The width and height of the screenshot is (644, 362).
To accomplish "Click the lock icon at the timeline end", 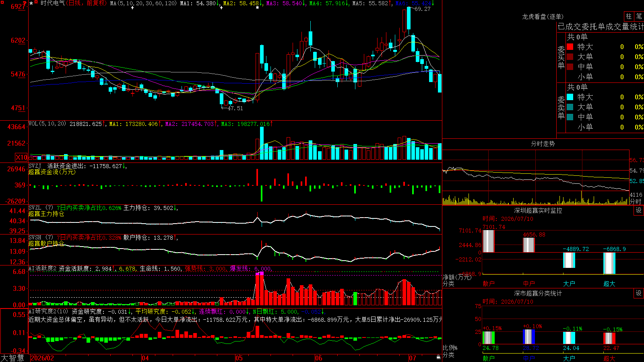I will pyautogui.click(x=439, y=357).
